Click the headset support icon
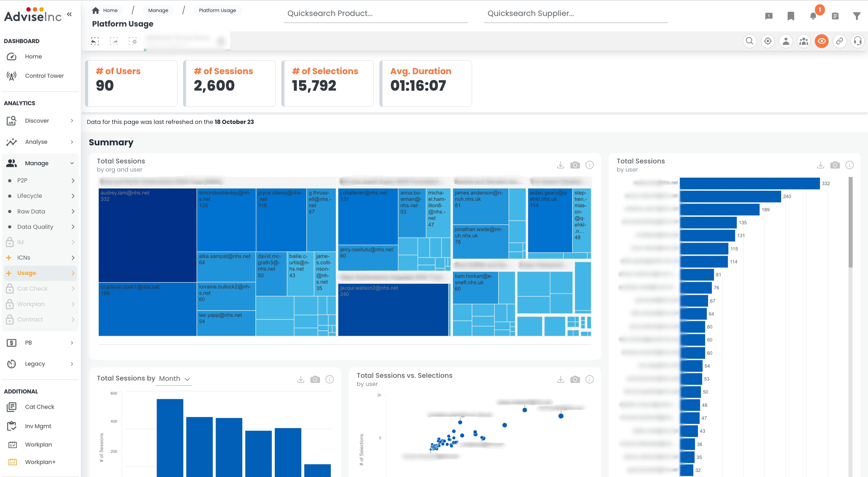The image size is (868, 477). 857,41
